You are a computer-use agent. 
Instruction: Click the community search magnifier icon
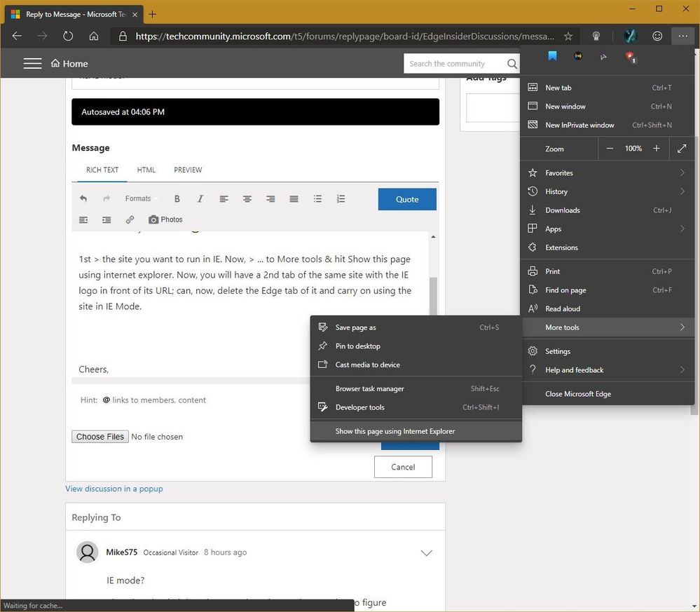pyautogui.click(x=512, y=64)
